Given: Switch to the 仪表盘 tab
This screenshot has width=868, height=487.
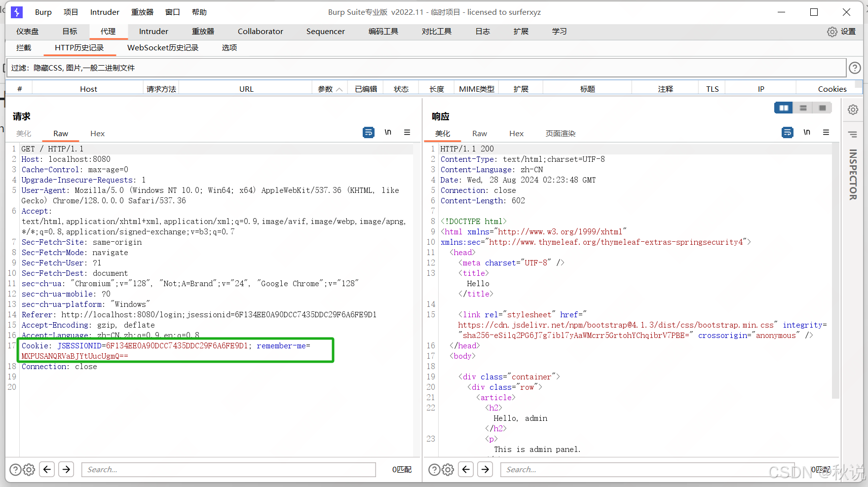Looking at the screenshot, I should click(x=28, y=32).
